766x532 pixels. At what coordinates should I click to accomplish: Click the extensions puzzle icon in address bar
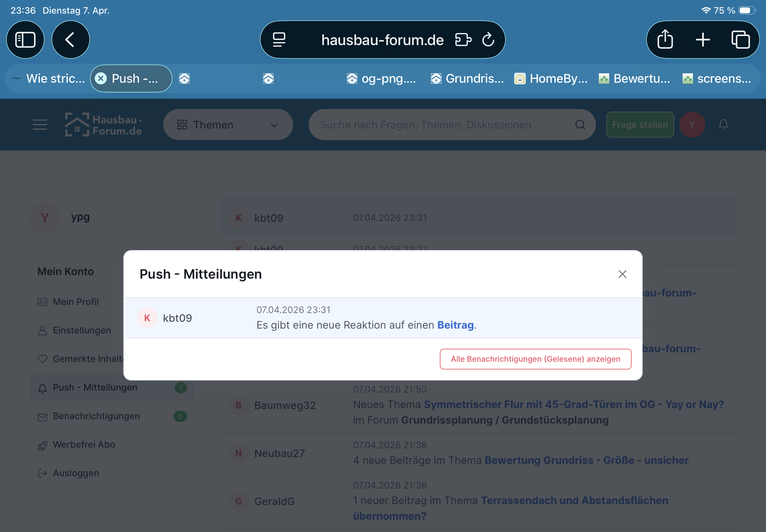463,40
